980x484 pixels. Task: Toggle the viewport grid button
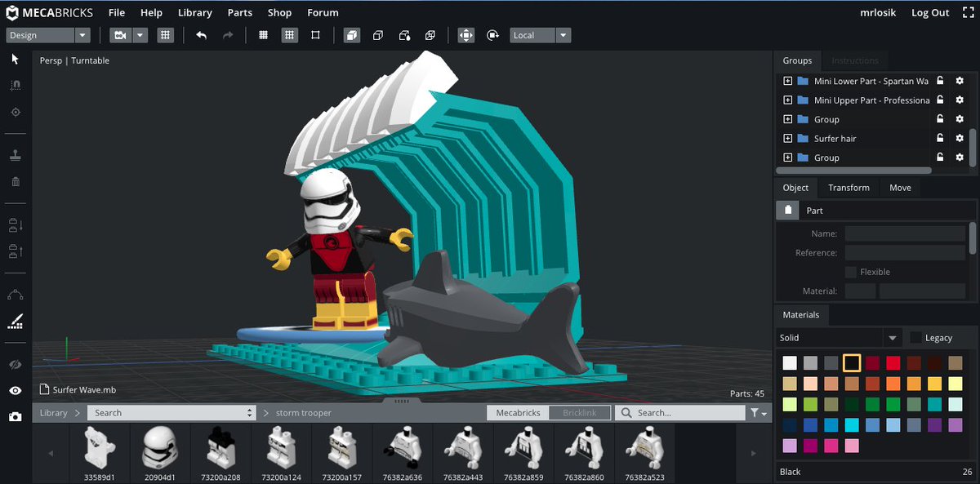pyautogui.click(x=166, y=35)
